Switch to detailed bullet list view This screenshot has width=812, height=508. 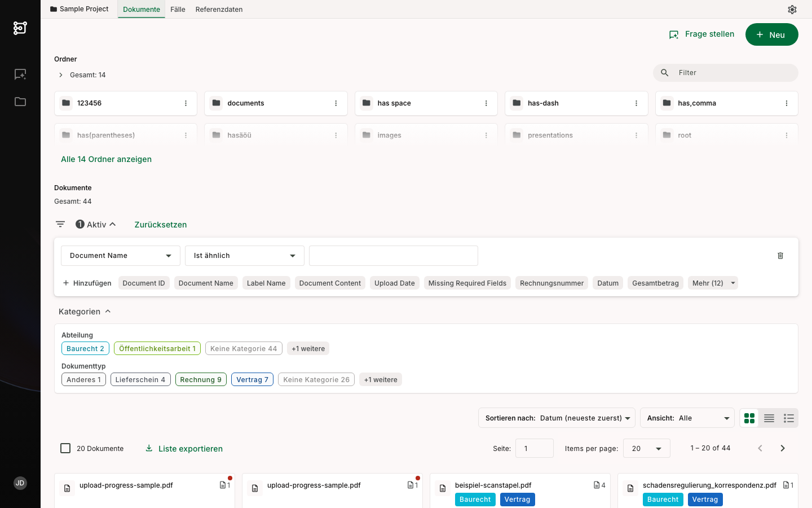tap(789, 418)
